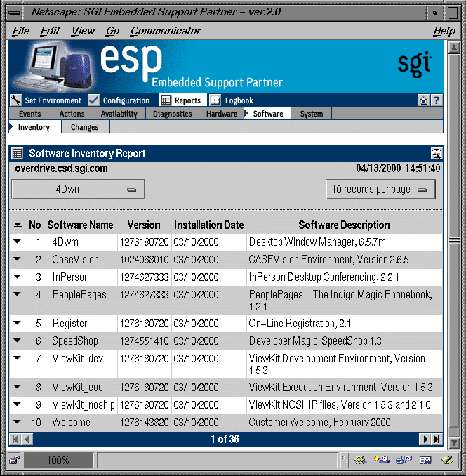Open the Communicator menu

click(x=166, y=31)
